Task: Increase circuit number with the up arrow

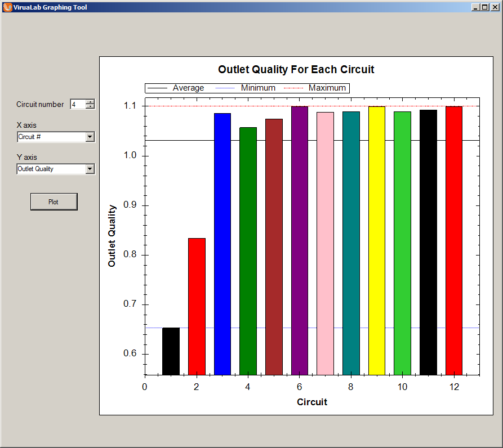Action: [x=90, y=102]
